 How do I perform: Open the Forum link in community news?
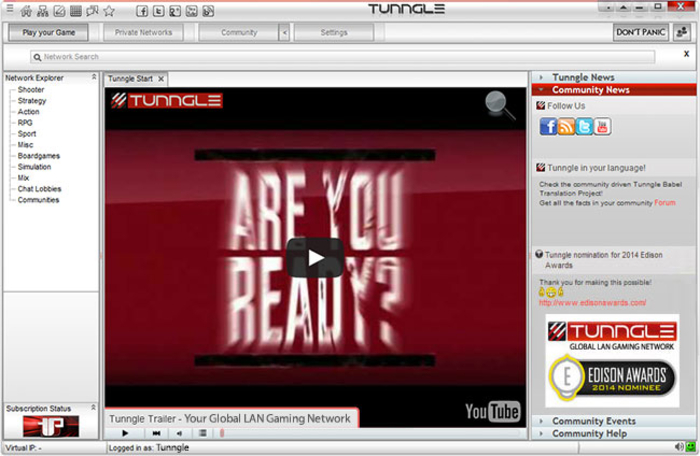(x=665, y=203)
